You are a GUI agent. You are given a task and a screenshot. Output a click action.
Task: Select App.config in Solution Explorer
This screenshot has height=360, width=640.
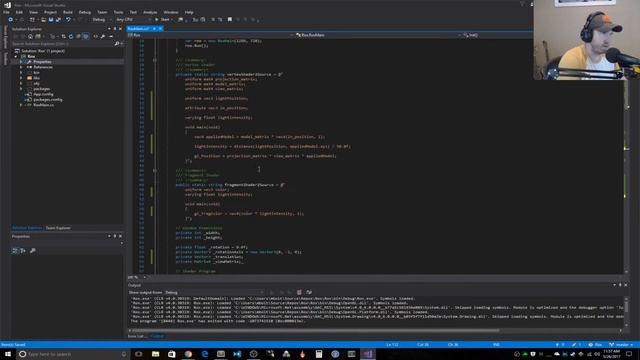43,94
